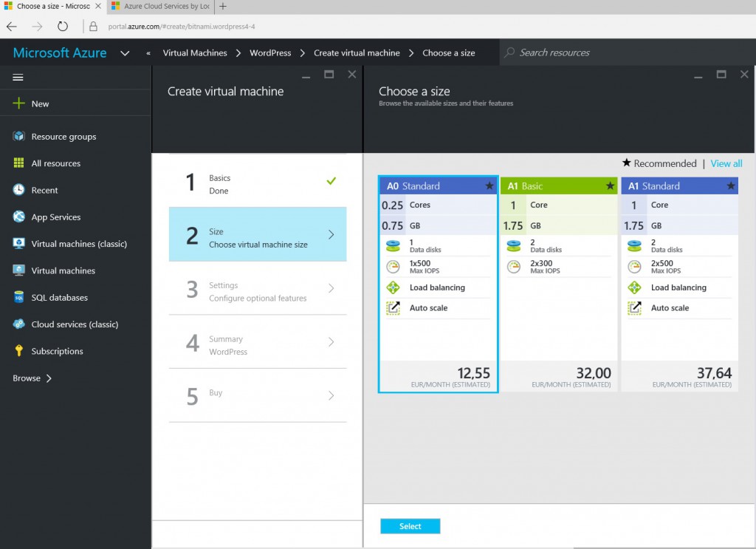
Task: Click the All resources grid icon
Action: click(18, 163)
